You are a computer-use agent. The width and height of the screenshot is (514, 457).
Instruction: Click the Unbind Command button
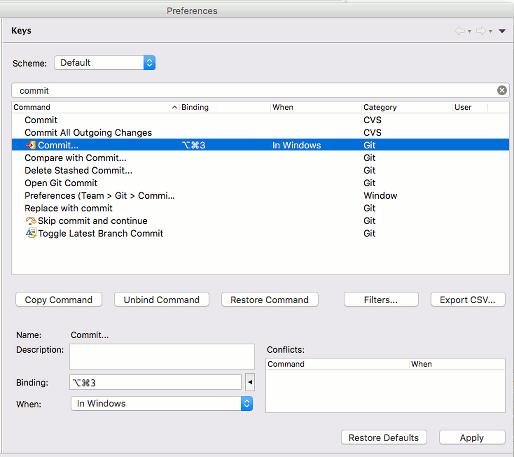coord(162,300)
